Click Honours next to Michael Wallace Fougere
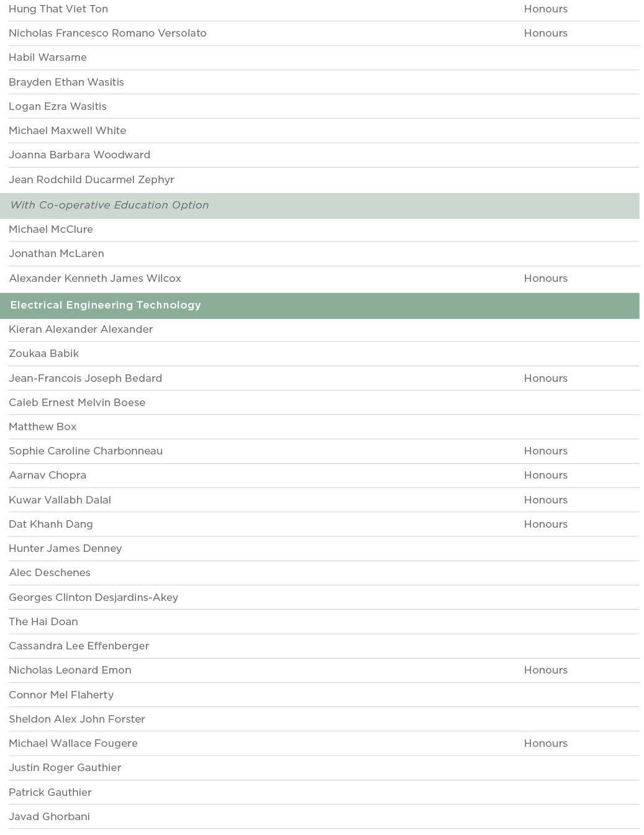 [x=545, y=743]
